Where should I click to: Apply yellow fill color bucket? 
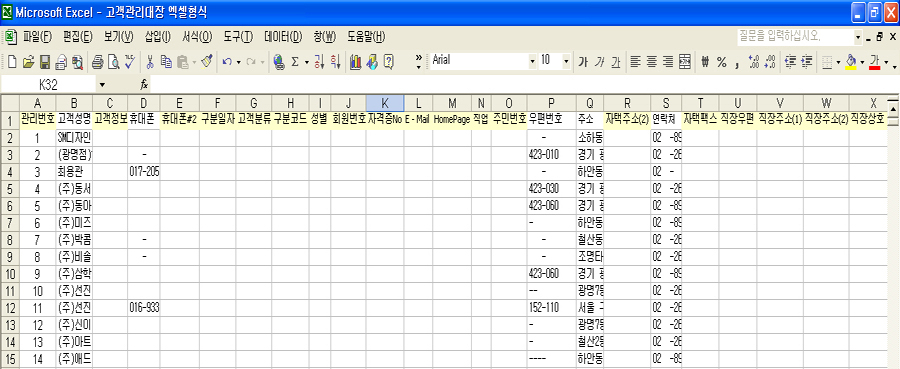tap(852, 61)
